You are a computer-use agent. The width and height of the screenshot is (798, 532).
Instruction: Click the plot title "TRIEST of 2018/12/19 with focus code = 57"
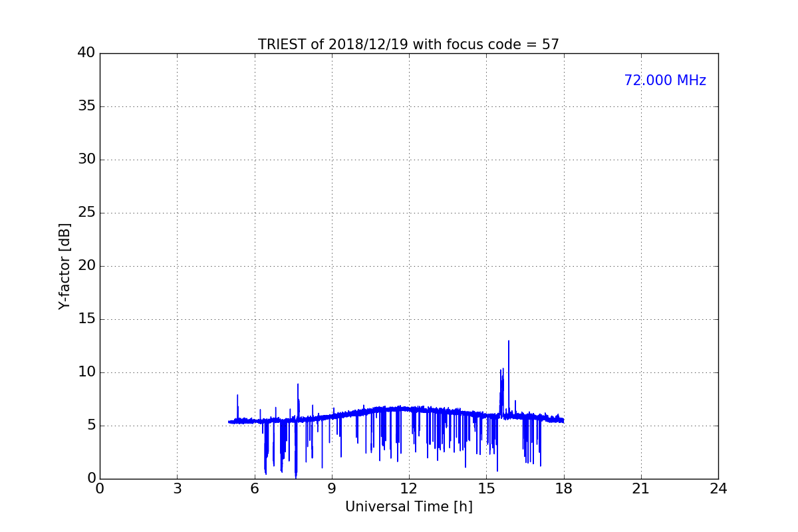(408, 45)
